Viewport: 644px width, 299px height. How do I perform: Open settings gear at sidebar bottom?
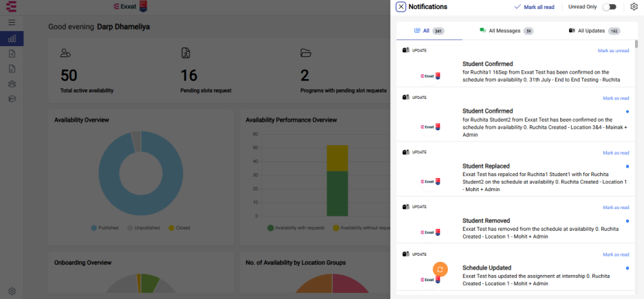coord(12,291)
